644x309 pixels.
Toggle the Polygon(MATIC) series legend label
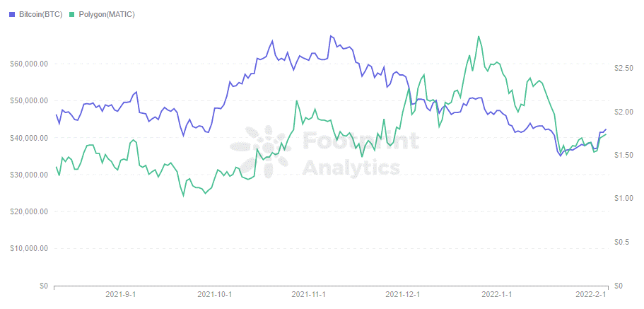(x=107, y=14)
